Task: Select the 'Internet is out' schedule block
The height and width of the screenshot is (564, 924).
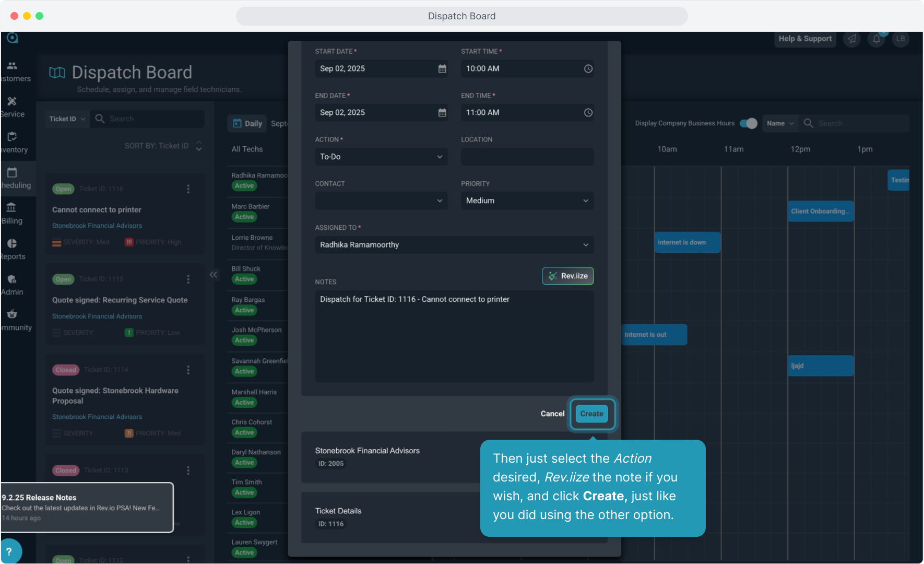Action: [654, 335]
